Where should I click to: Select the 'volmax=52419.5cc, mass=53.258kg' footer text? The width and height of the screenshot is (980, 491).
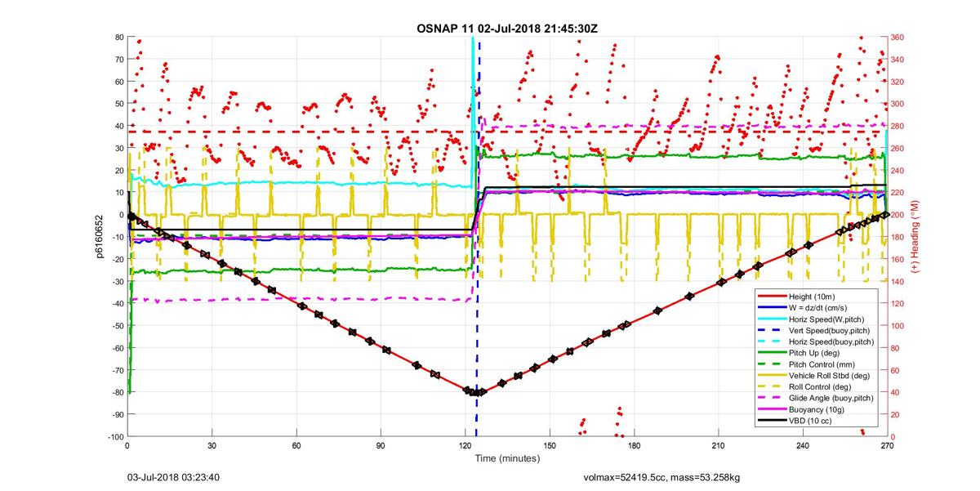coord(661,478)
